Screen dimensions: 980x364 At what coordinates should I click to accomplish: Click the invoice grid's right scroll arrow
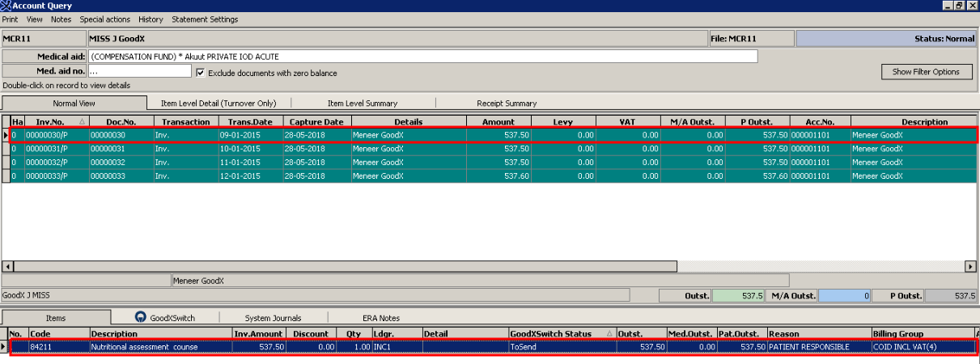(970, 266)
